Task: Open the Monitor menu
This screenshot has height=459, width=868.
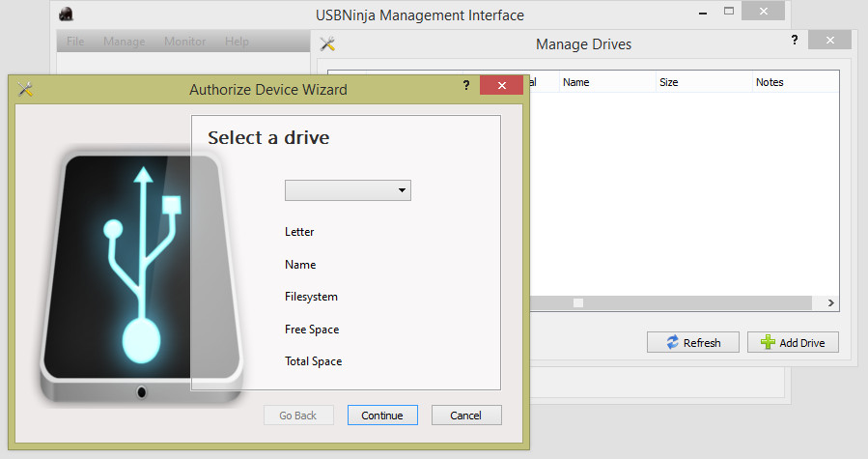Action: pos(184,41)
